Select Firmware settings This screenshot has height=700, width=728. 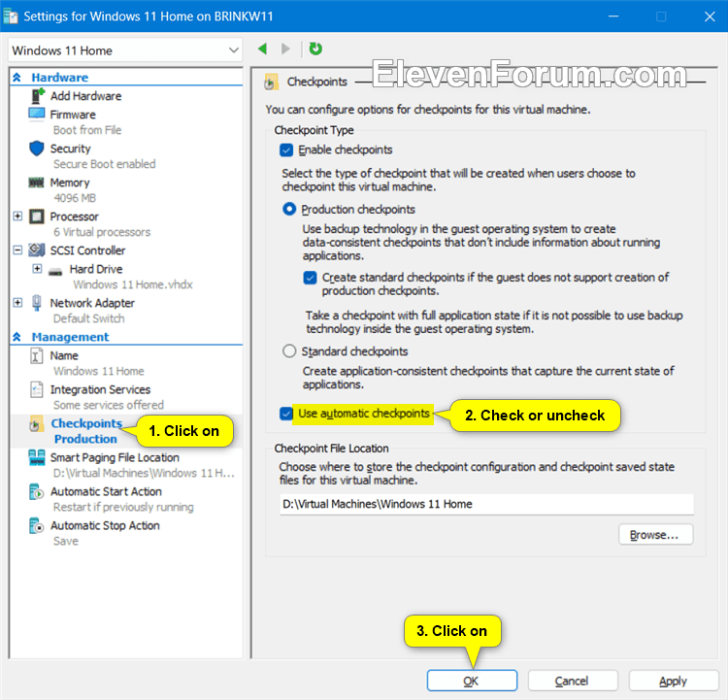pyautogui.click(x=73, y=115)
